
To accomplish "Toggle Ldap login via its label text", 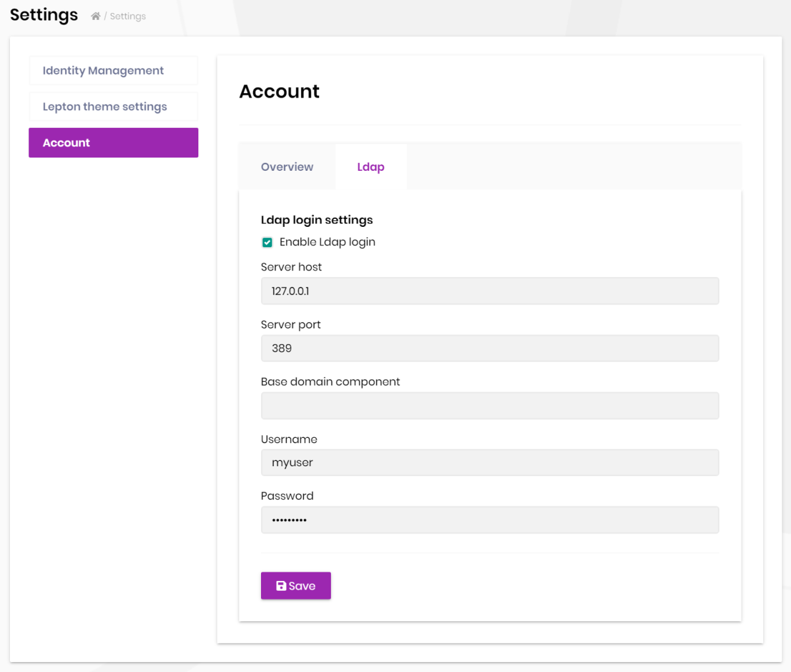I will [x=328, y=242].
